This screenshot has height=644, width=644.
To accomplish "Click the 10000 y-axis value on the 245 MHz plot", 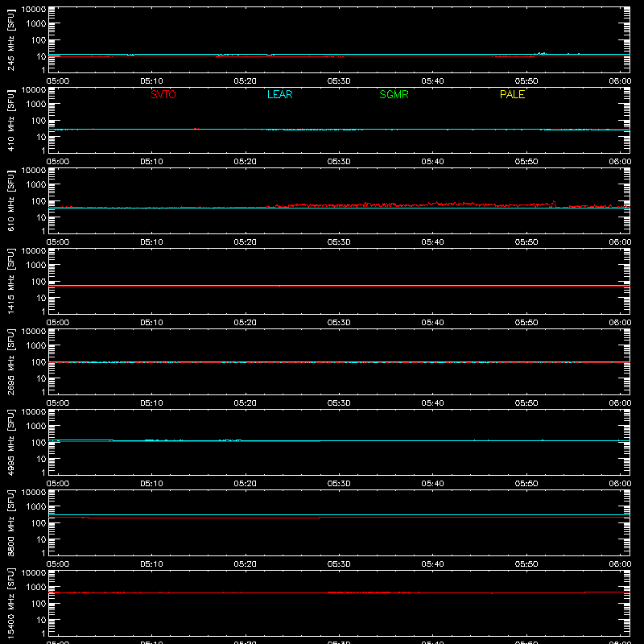I will pyautogui.click(x=34, y=10).
